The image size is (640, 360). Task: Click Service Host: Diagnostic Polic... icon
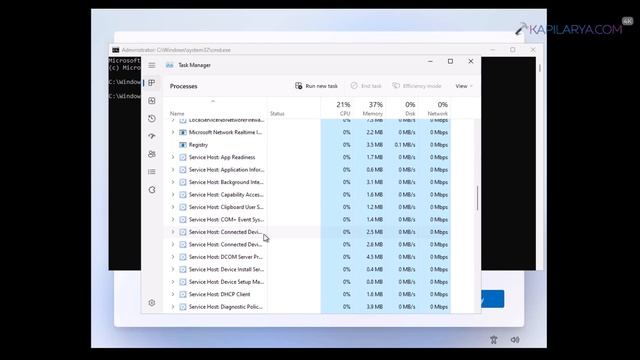click(x=183, y=307)
